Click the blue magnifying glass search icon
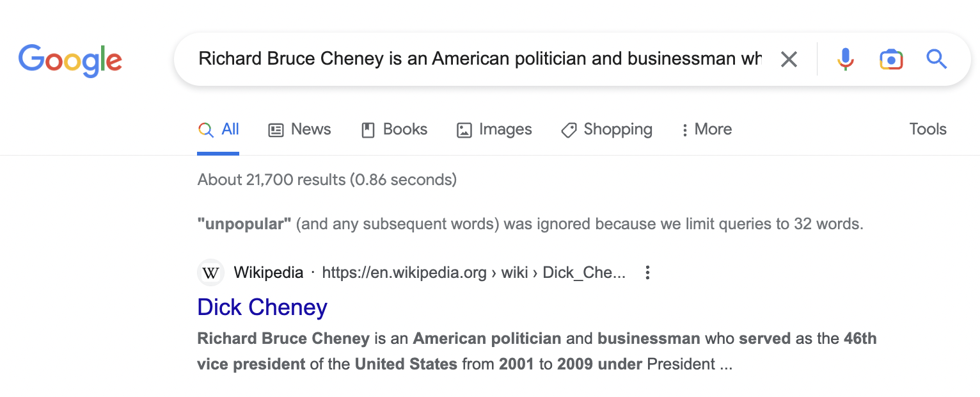This screenshot has height=397, width=980. tap(937, 60)
